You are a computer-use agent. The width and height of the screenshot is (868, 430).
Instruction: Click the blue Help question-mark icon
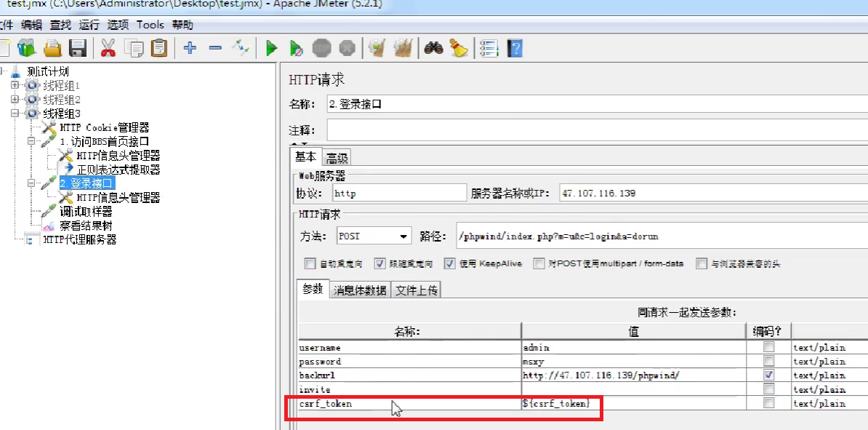tap(515, 48)
